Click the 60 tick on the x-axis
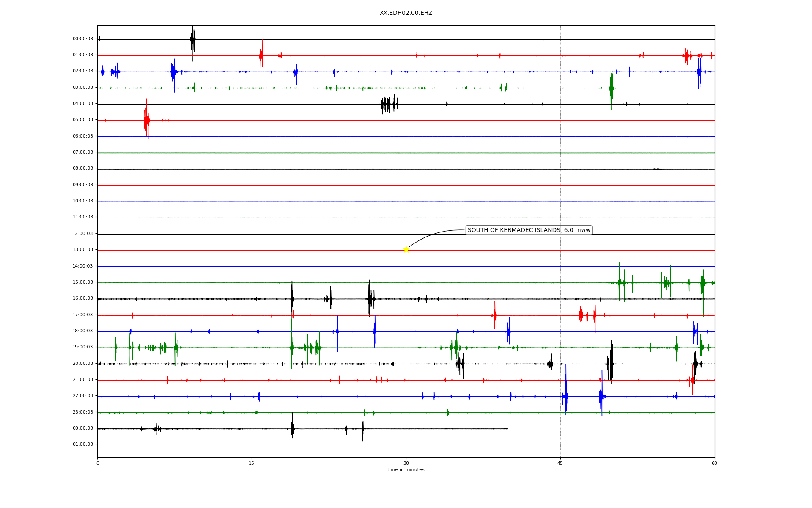This screenshot has height=508, width=812. point(714,463)
